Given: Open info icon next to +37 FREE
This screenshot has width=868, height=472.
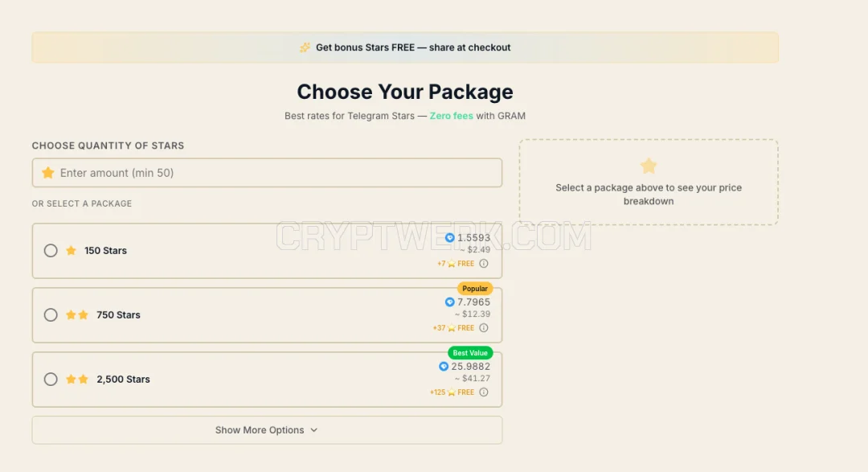Looking at the screenshot, I should [x=484, y=328].
